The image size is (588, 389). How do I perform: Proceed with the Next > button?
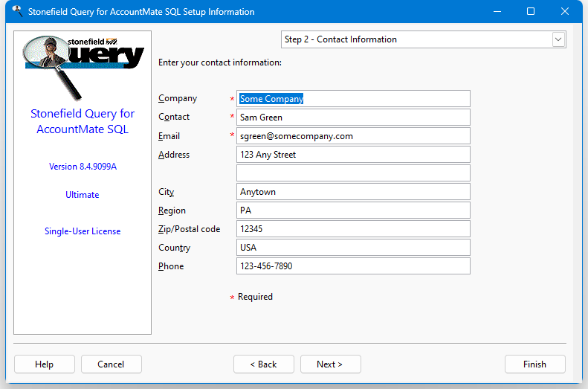pos(330,364)
